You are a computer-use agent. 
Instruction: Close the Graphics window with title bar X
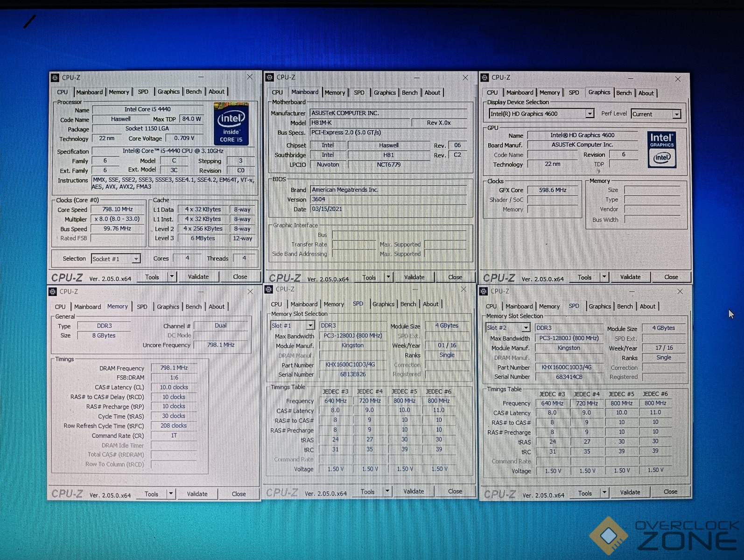click(x=678, y=79)
